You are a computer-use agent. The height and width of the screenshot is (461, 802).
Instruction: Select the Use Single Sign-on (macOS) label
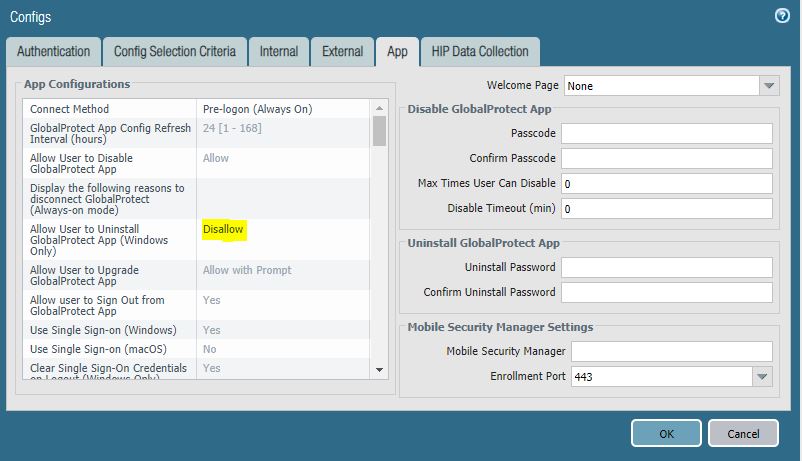[98, 349]
